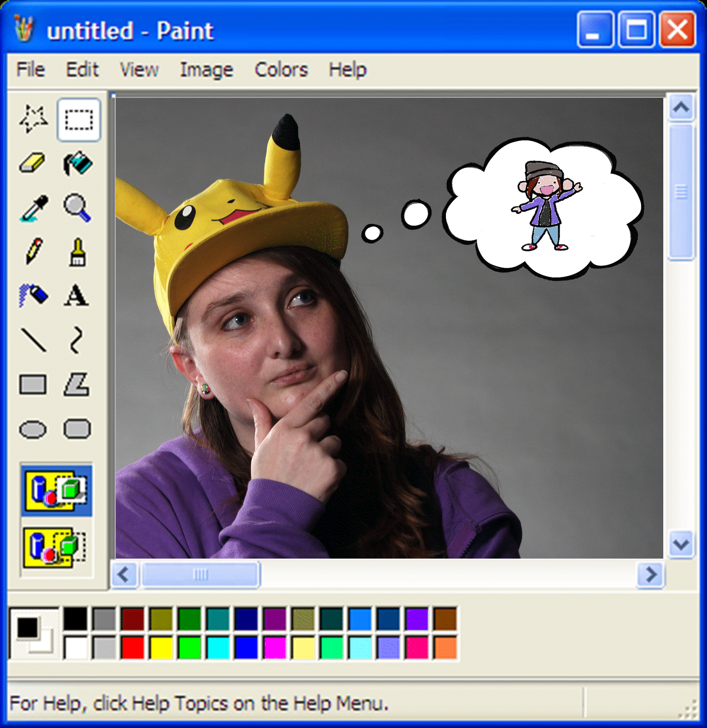
Task: Pick the olive color swatch
Action: point(161,619)
